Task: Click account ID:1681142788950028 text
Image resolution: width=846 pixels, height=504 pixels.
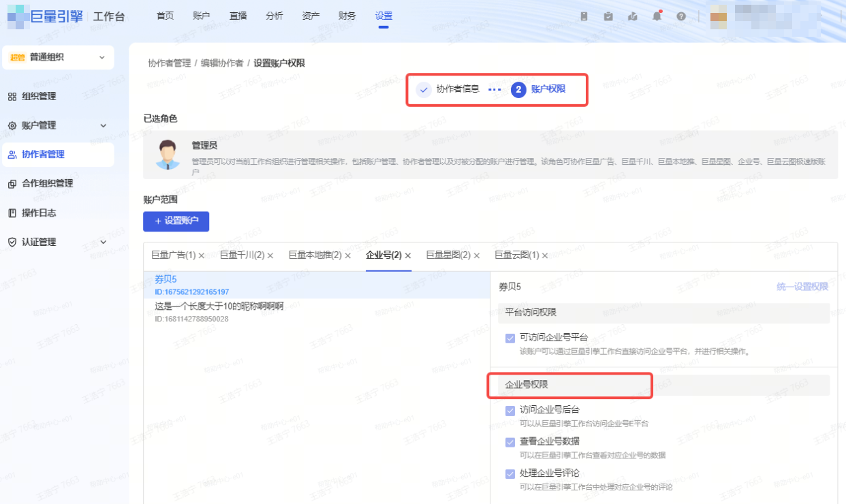Action: [x=192, y=319]
